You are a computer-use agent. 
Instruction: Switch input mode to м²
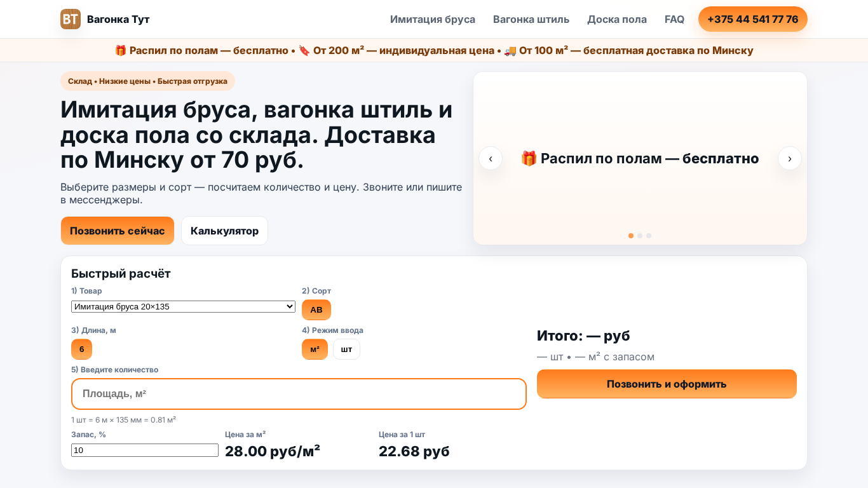pos(315,349)
